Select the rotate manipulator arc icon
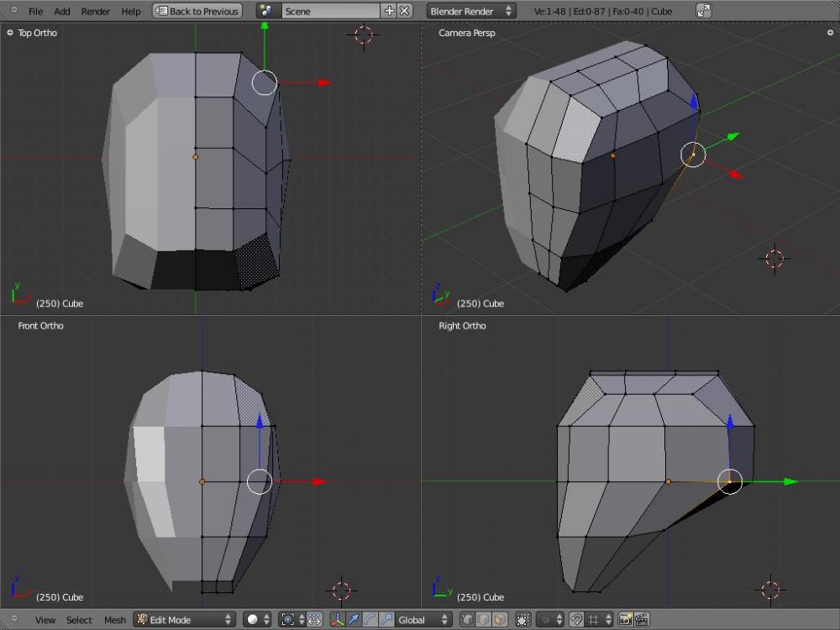840x630 pixels. pos(370,620)
